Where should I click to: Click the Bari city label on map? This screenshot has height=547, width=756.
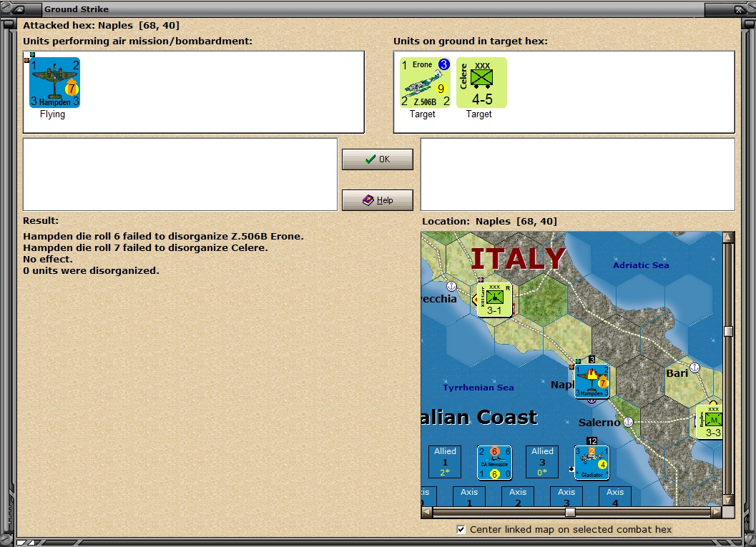[677, 373]
